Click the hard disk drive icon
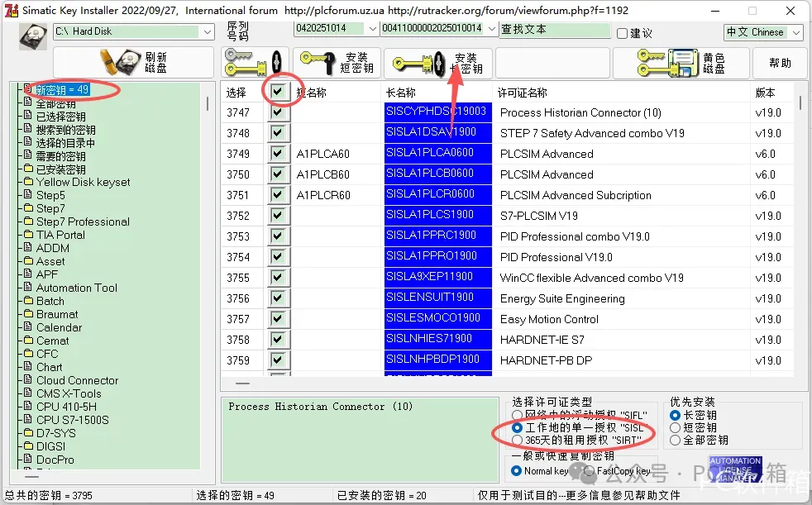 point(33,36)
